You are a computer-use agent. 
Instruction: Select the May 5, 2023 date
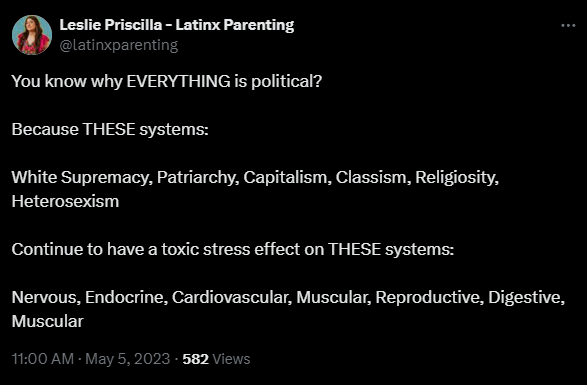click(128, 359)
